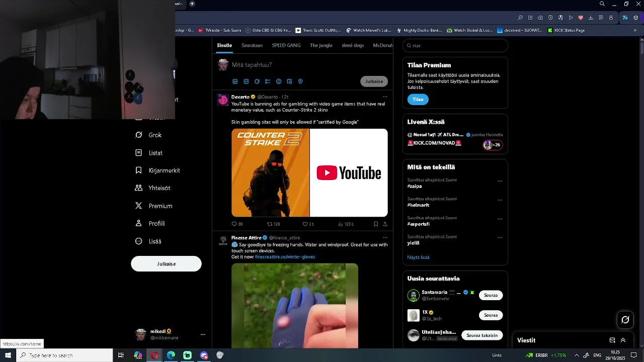Focus the Hae search field
The width and height of the screenshot is (644, 362).
[x=455, y=46]
